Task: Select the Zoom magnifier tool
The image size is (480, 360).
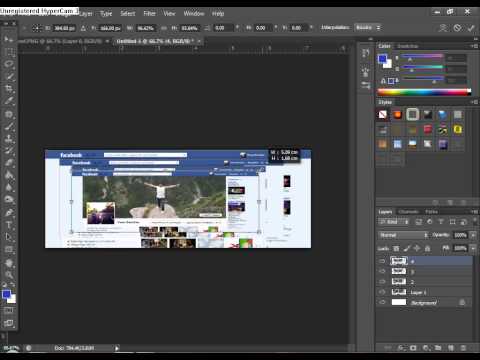Action: click(x=9, y=274)
